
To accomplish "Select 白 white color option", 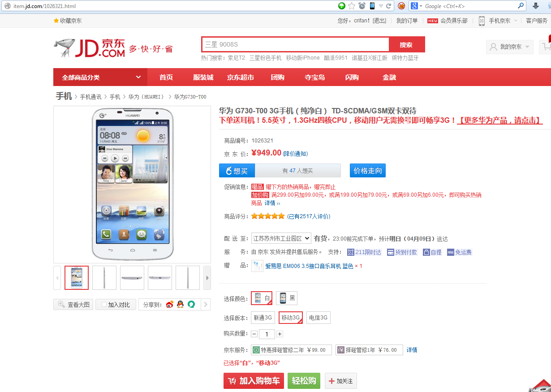I will (x=262, y=298).
